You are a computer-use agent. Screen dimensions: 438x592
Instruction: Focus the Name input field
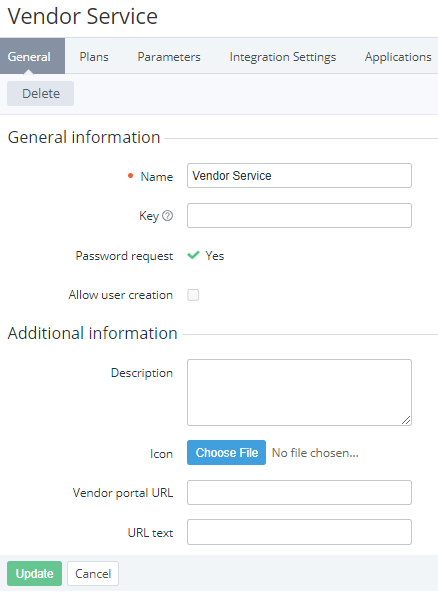click(299, 176)
